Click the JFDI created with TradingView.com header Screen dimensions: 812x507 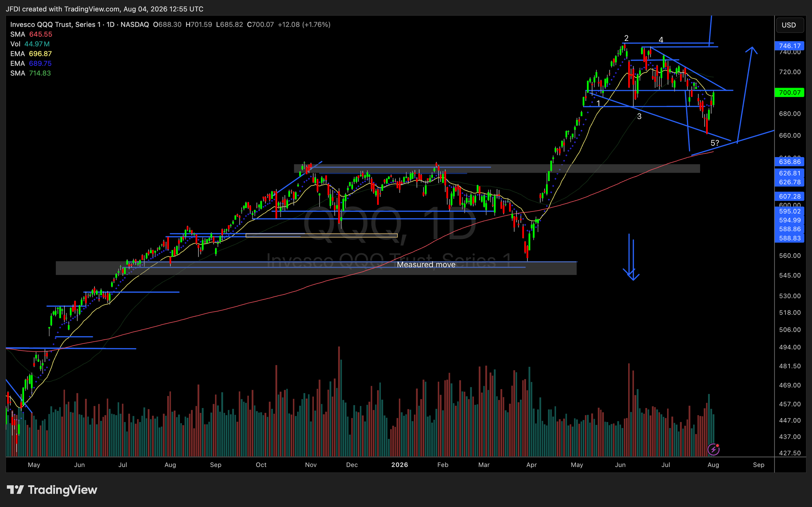pyautogui.click(x=105, y=9)
